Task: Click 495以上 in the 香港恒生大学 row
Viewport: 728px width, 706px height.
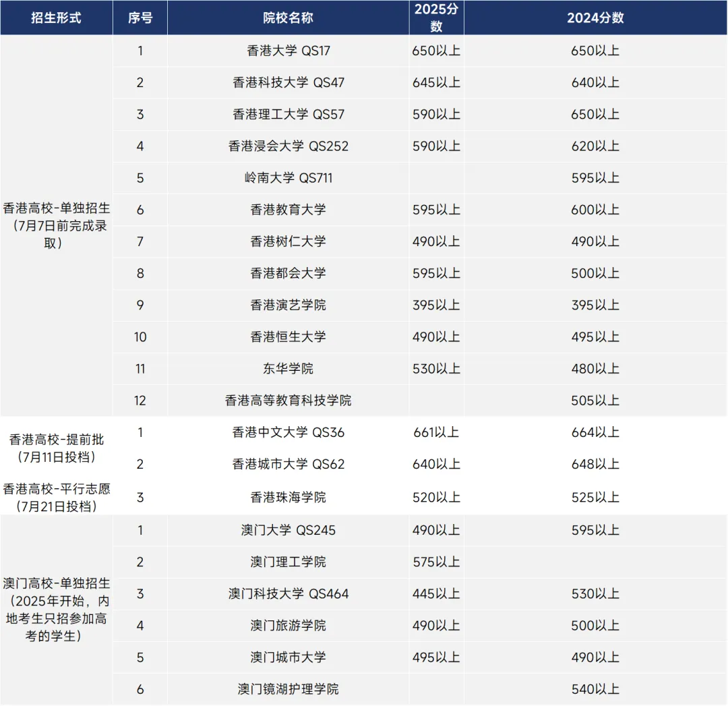Action: pos(596,337)
